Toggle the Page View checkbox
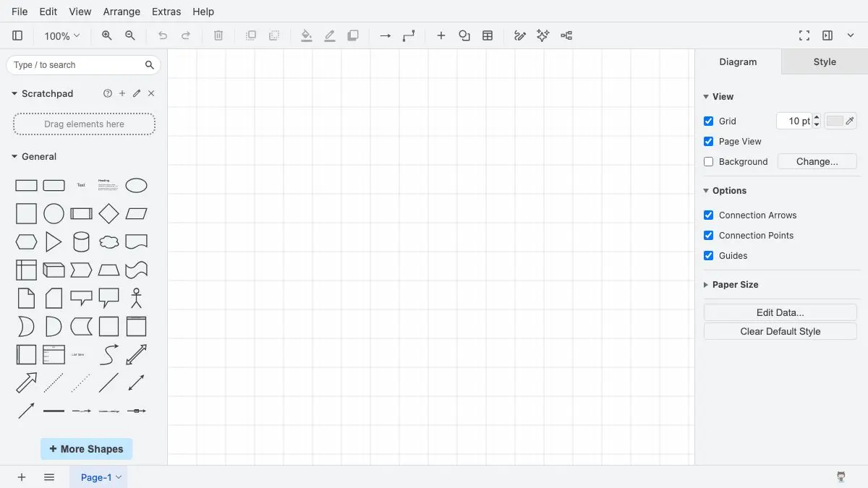This screenshot has width=868, height=488. click(x=709, y=142)
